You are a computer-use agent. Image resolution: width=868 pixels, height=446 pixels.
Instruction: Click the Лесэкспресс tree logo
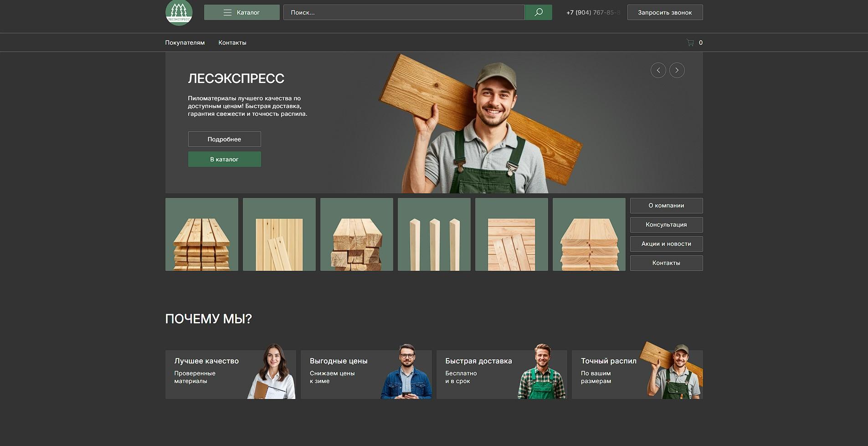(x=179, y=12)
